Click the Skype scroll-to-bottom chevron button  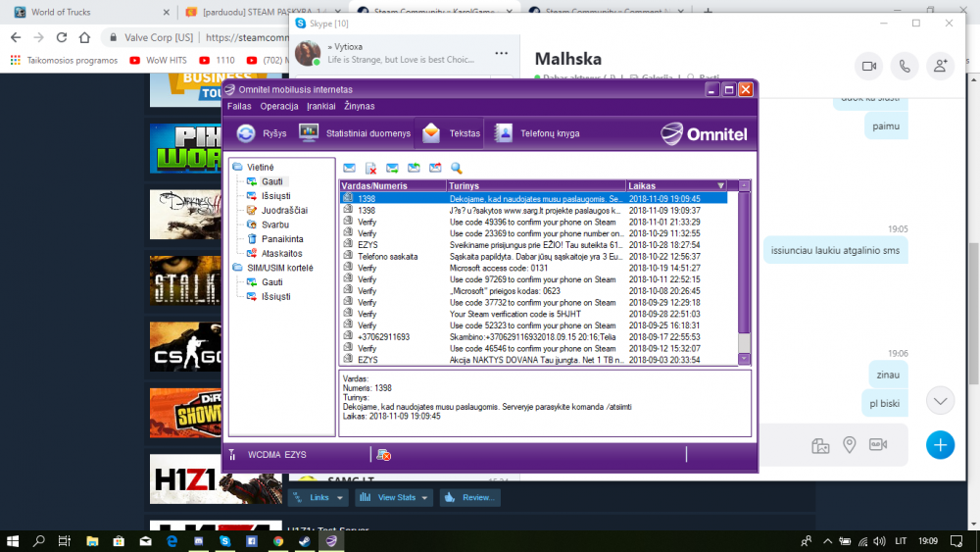pos(940,401)
